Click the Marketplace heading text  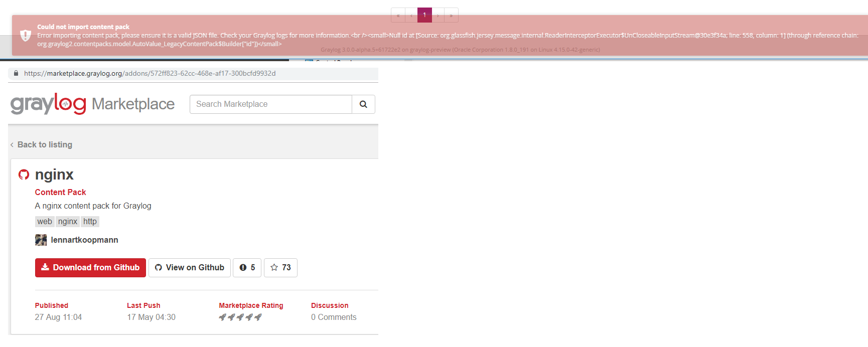(133, 104)
